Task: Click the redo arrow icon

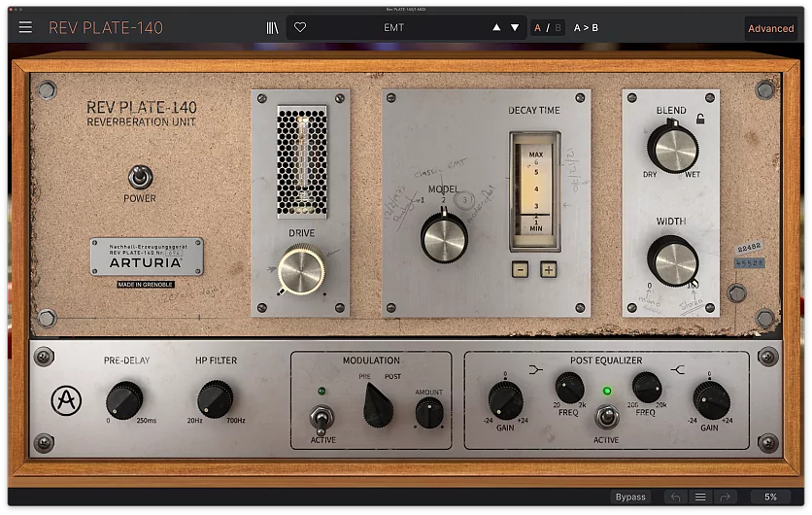Action: pyautogui.click(x=724, y=498)
